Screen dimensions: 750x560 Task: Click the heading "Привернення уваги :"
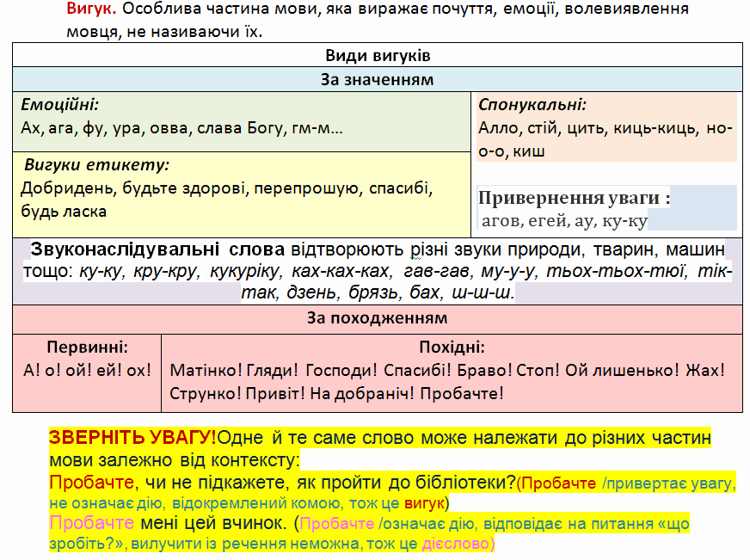click(574, 198)
